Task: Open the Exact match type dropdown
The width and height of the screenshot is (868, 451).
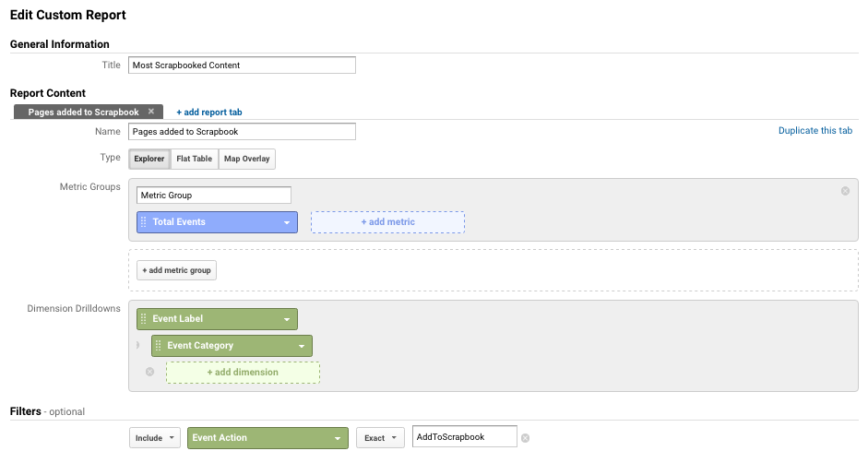Action: (x=380, y=438)
